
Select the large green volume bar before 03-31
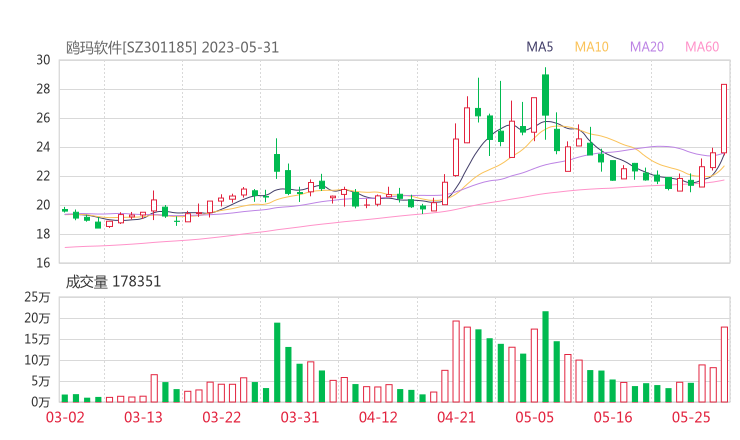277,363
